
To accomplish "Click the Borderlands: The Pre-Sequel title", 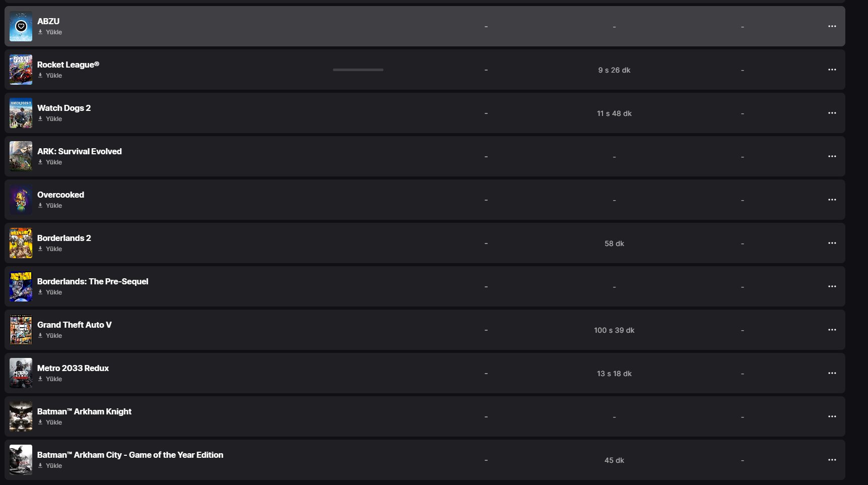I will (93, 281).
